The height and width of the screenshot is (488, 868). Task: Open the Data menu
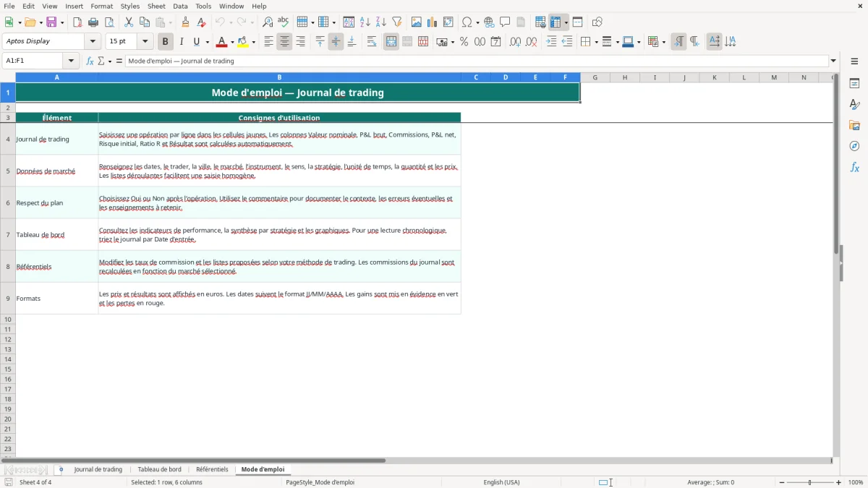(180, 6)
